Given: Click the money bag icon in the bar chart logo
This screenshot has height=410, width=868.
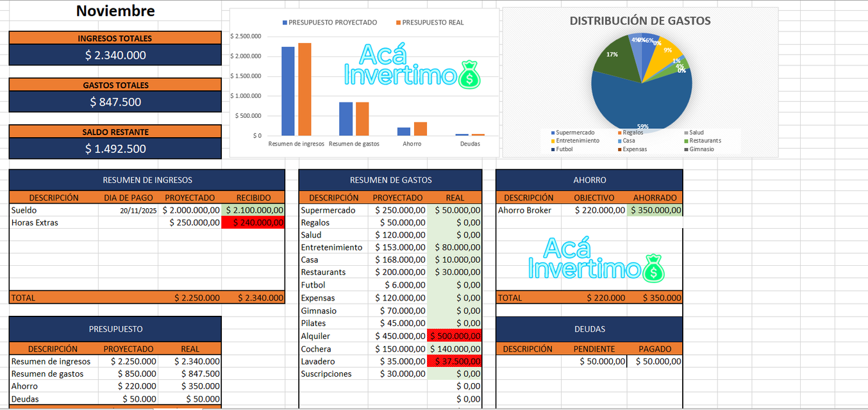Looking at the screenshot, I should [x=469, y=74].
